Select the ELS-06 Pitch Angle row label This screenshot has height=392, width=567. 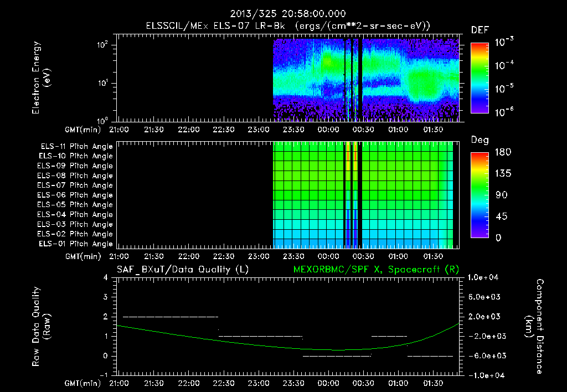point(75,195)
